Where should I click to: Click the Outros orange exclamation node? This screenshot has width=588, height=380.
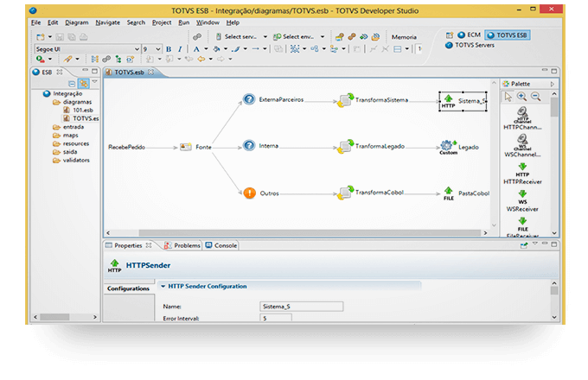coord(249,193)
